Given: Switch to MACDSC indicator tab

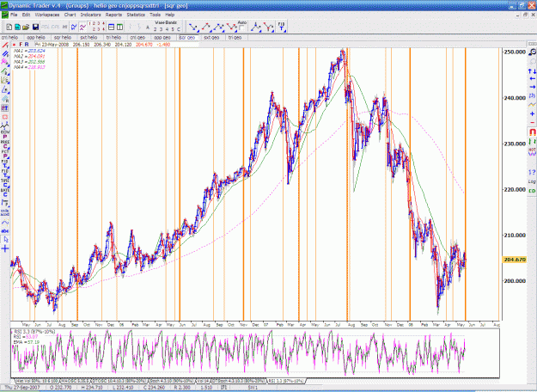Looking at the screenshot, I should pyautogui.click(x=75, y=381).
